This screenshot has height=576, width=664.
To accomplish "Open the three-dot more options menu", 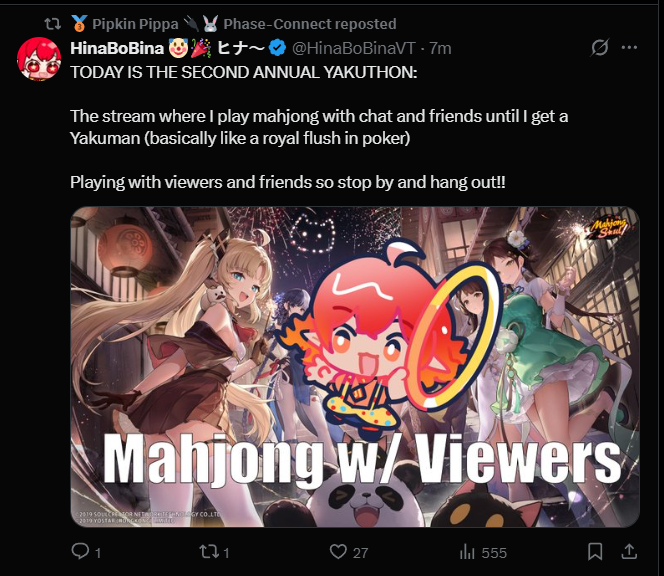I will coord(629,47).
